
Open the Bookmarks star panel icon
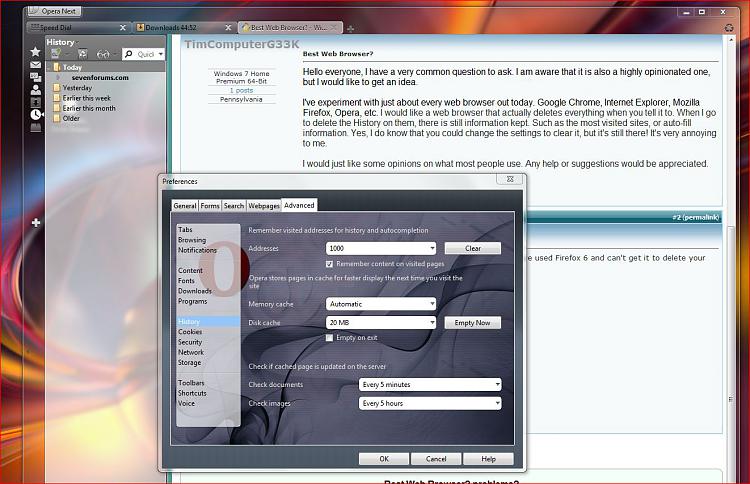point(35,52)
